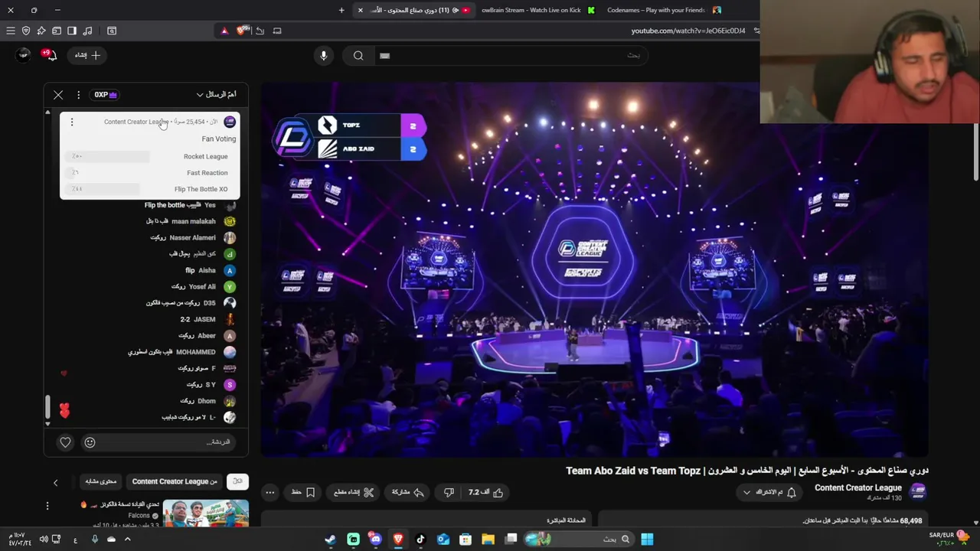
Task: Open the emoji picker in chat
Action: coord(90,442)
